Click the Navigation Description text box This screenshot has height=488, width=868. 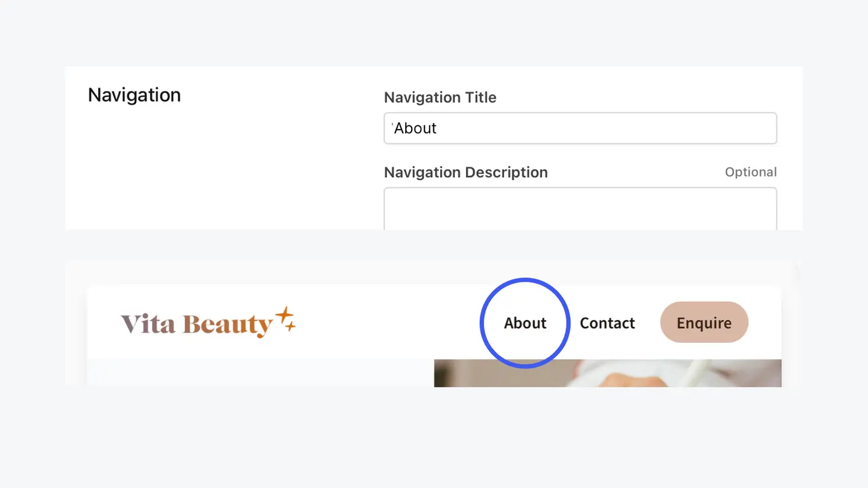tap(580, 208)
